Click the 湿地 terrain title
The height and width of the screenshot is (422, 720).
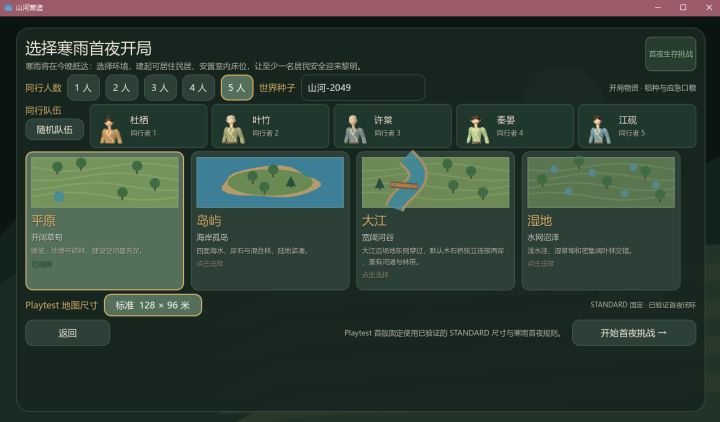pos(540,221)
